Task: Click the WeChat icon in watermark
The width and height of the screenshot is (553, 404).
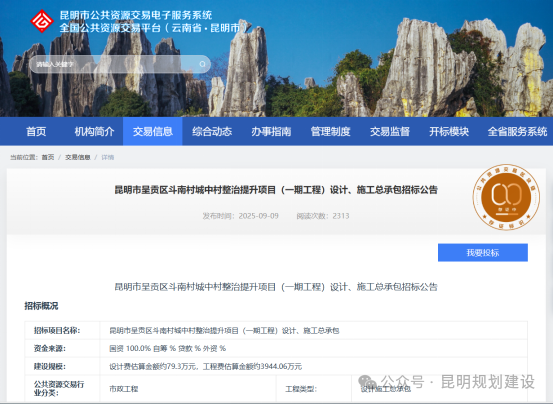Action: pyautogui.click(x=367, y=382)
